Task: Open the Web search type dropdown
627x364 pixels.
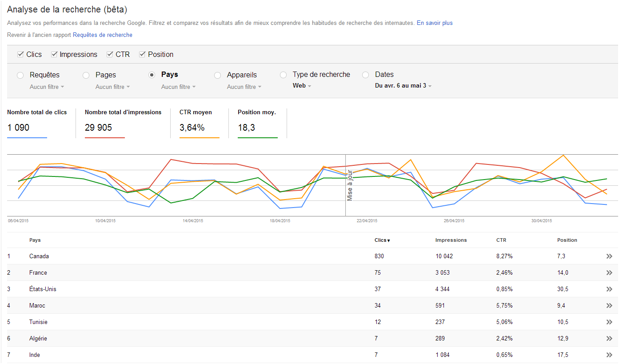Action: click(302, 86)
